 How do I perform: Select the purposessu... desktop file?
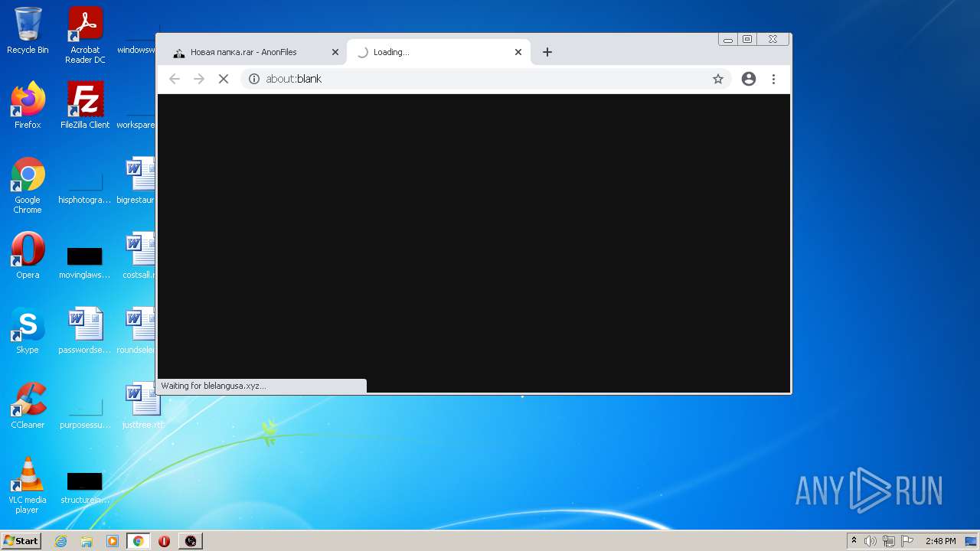(85, 412)
